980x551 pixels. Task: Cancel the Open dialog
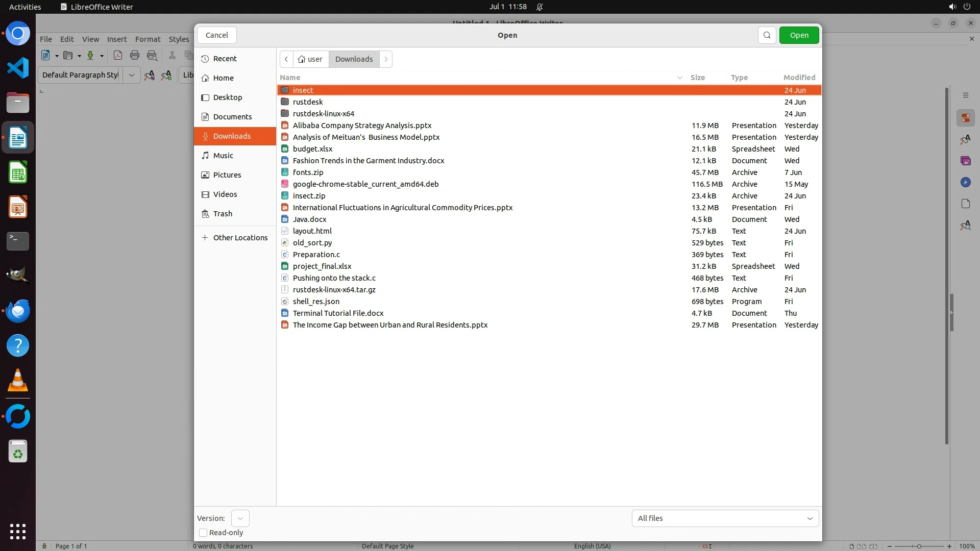[216, 35]
